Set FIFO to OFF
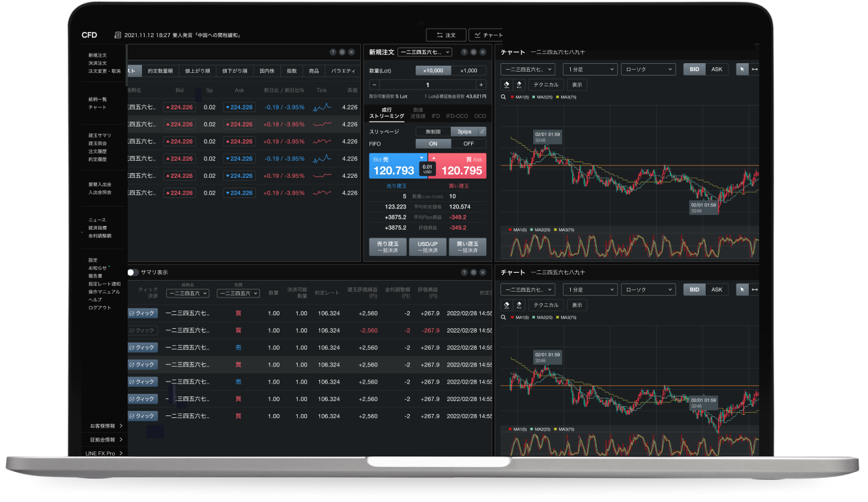Viewport: 868px width, 502px height. click(x=469, y=144)
